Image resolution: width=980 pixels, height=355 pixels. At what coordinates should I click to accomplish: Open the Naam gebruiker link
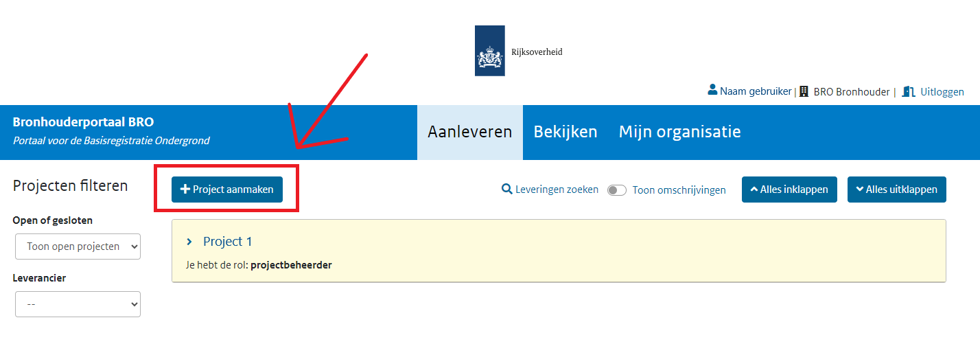(755, 91)
